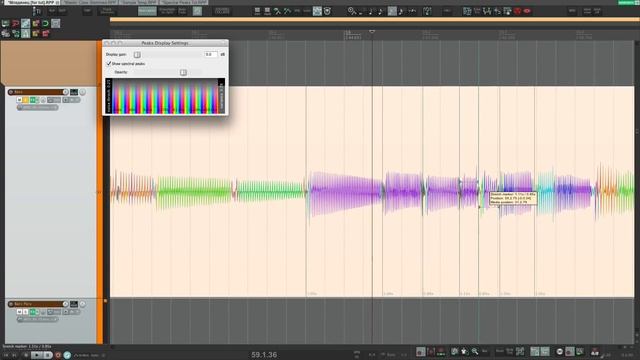Click the Bass track name field
640x360 pixels.
[x=38, y=92]
